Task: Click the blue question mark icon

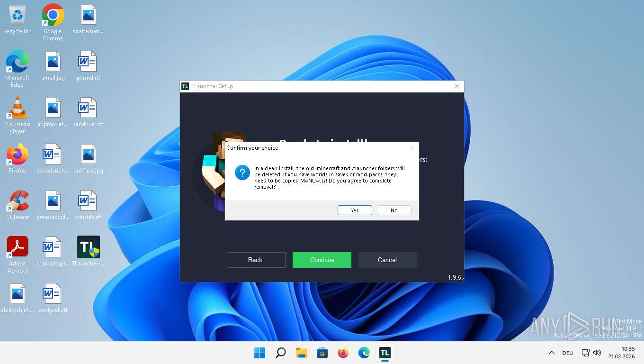Action: click(242, 173)
